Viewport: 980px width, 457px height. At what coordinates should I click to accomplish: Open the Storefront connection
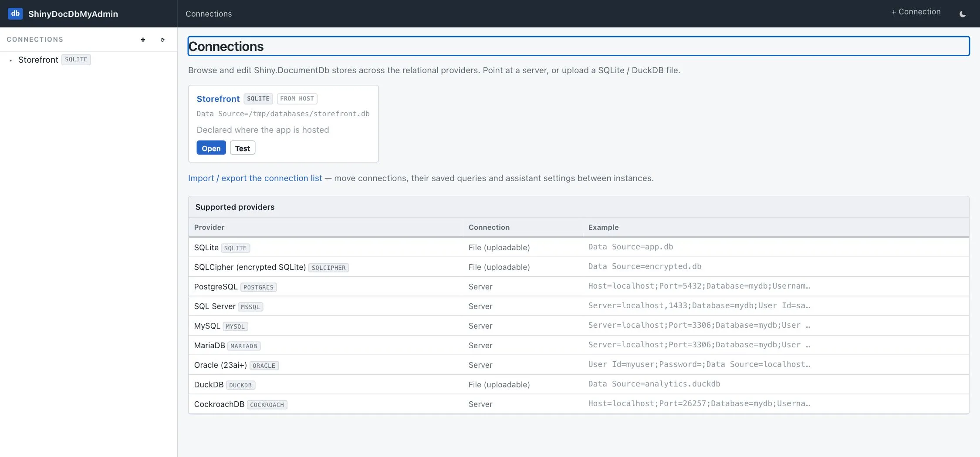pyautogui.click(x=211, y=148)
